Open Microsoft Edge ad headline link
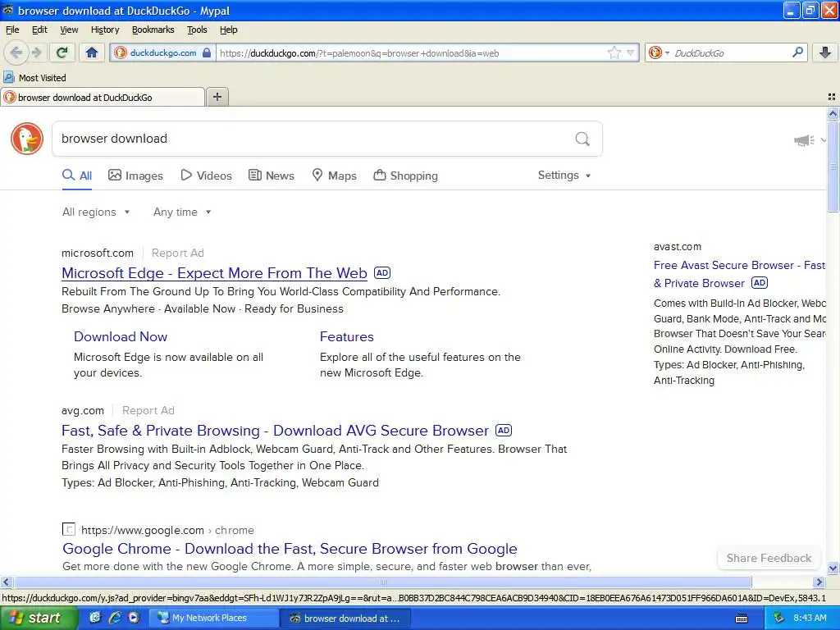 214,273
